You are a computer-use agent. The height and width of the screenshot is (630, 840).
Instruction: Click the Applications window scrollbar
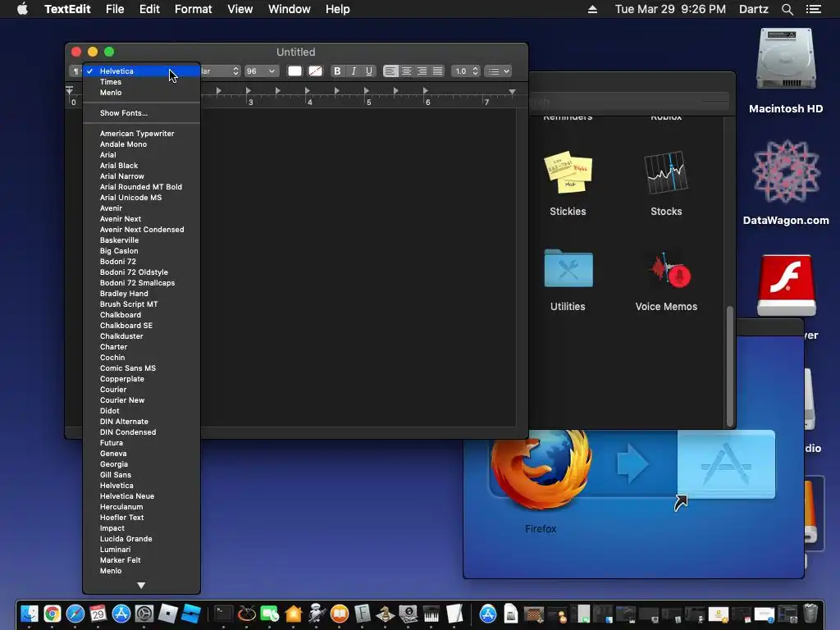pyautogui.click(x=729, y=367)
